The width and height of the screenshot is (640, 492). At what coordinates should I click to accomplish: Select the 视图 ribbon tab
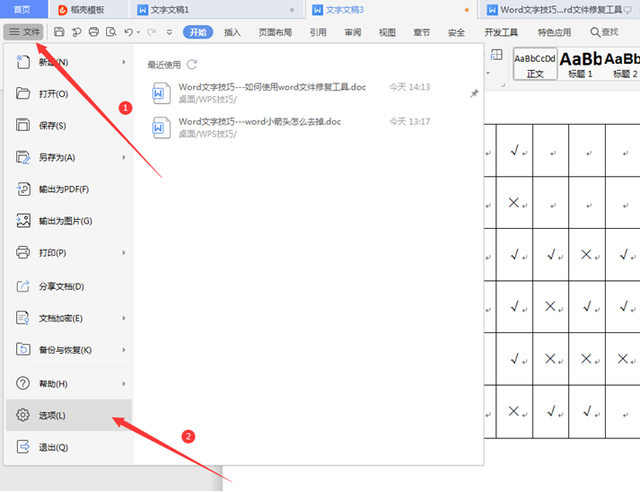(387, 32)
